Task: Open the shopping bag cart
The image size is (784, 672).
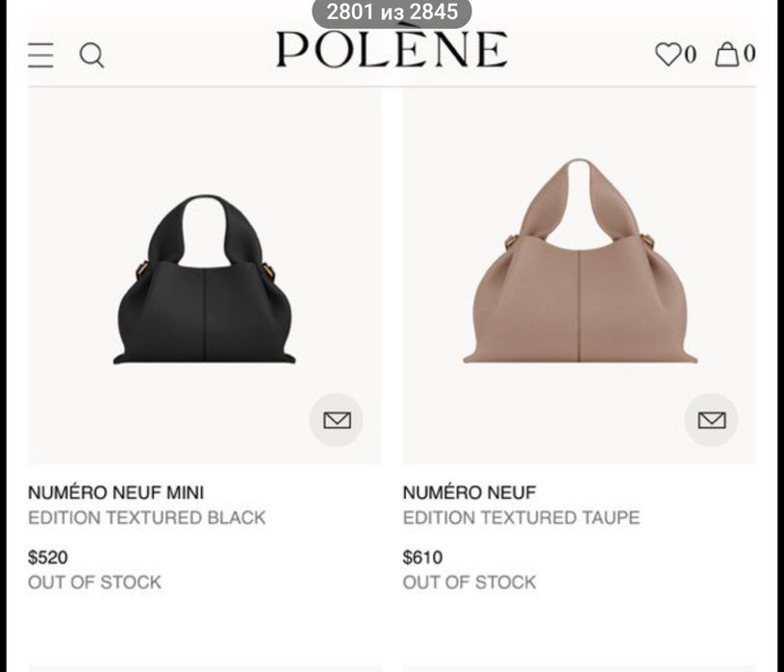Action: [727, 54]
